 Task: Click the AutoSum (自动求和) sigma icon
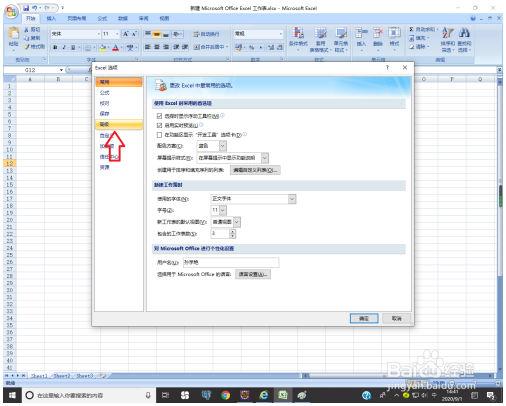pos(412,29)
